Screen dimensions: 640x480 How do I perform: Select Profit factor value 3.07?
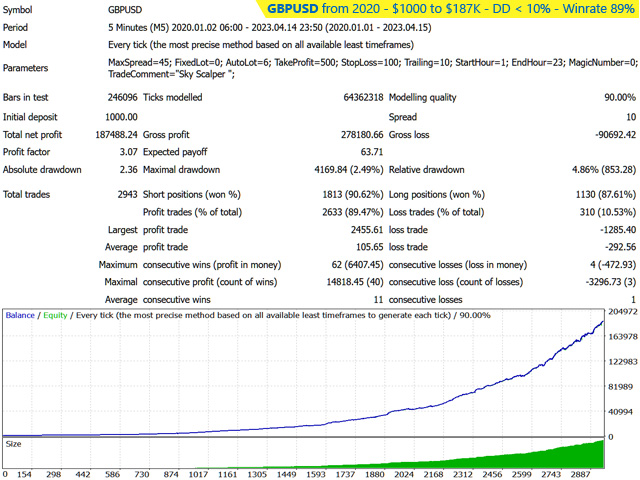click(129, 152)
